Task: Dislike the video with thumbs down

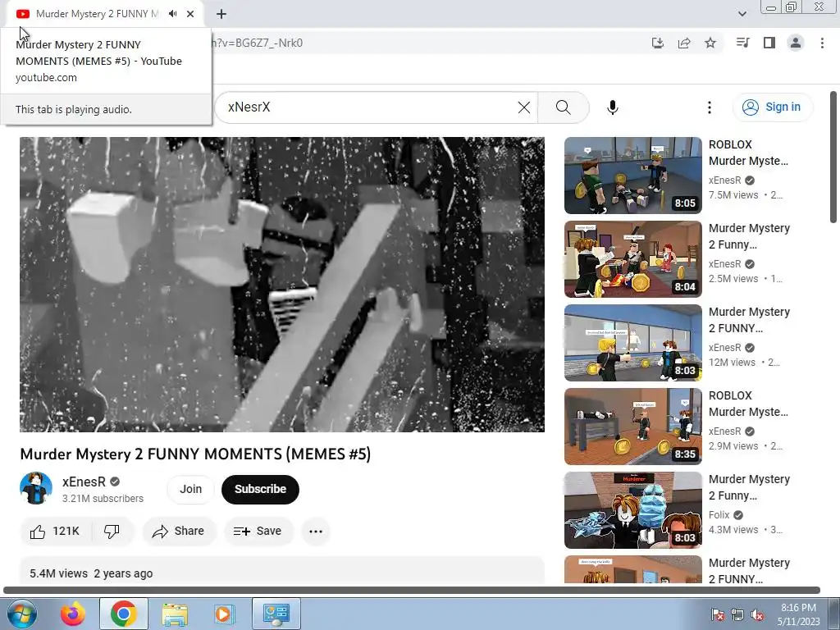Action: tap(112, 531)
